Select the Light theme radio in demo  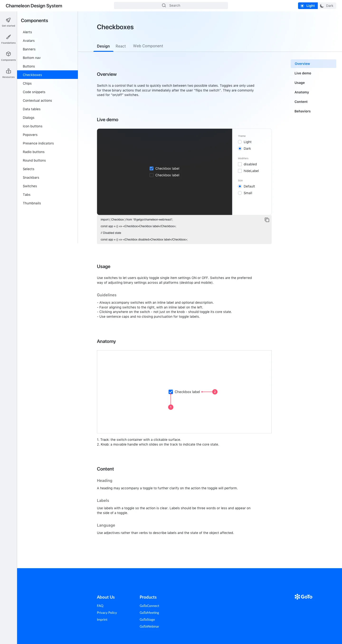(x=240, y=142)
